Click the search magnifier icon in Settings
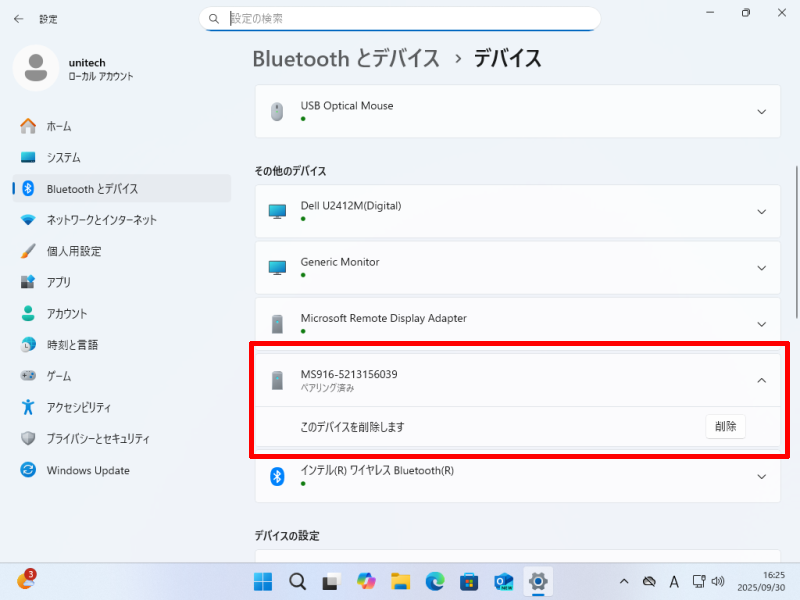Image resolution: width=800 pixels, height=600 pixels. 214,18
